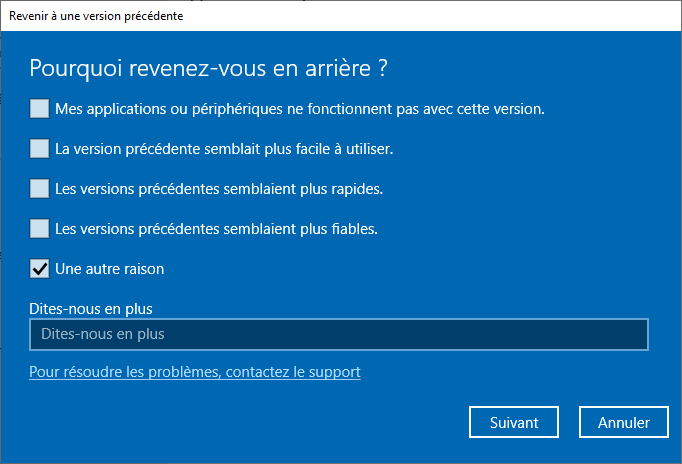The width and height of the screenshot is (682, 464).
Task: Click the black checkmark next to 'Une autre raison'
Action: (x=40, y=269)
